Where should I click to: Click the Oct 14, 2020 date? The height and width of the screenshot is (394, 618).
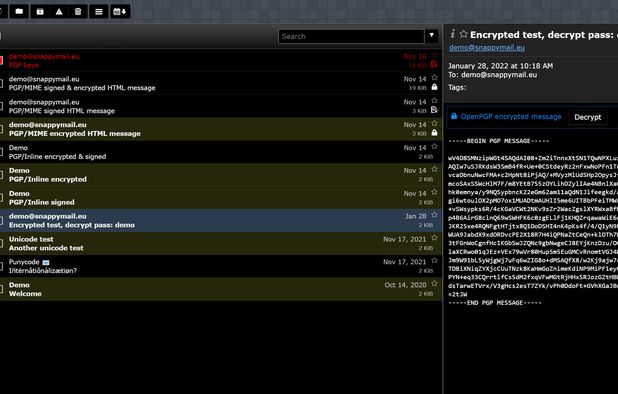(406, 285)
